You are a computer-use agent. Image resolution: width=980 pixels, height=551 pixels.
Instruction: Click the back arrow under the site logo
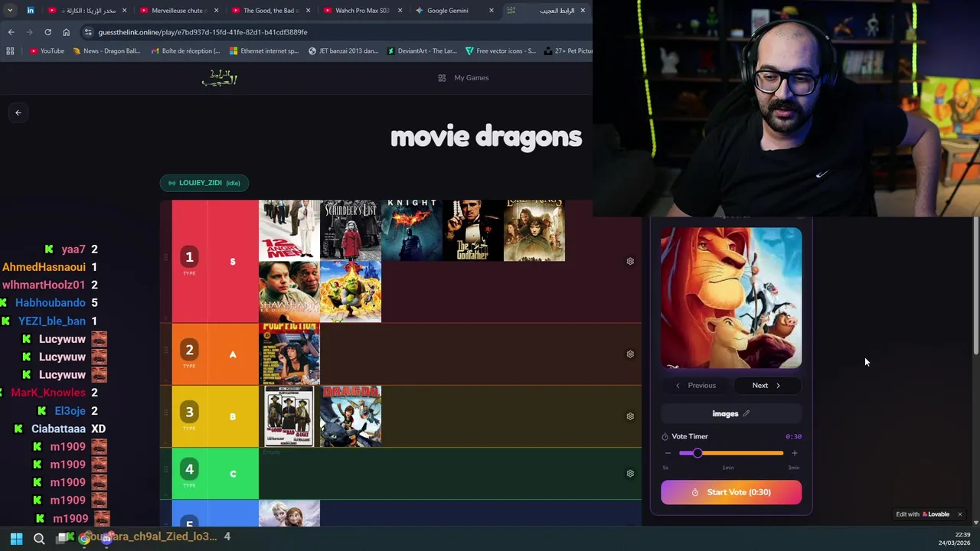(x=18, y=112)
